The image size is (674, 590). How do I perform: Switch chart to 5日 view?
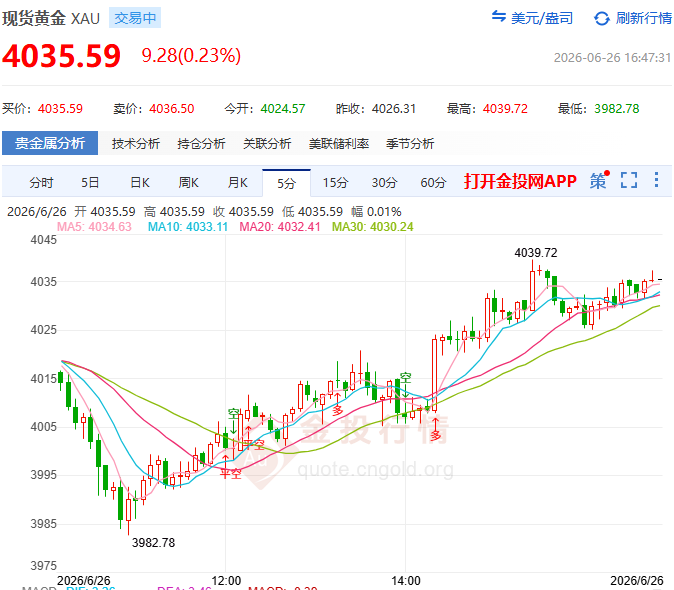click(x=90, y=183)
